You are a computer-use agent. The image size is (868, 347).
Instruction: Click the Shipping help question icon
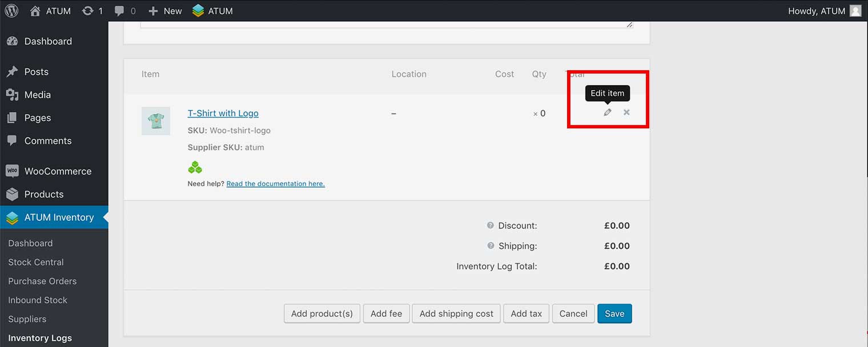490,246
